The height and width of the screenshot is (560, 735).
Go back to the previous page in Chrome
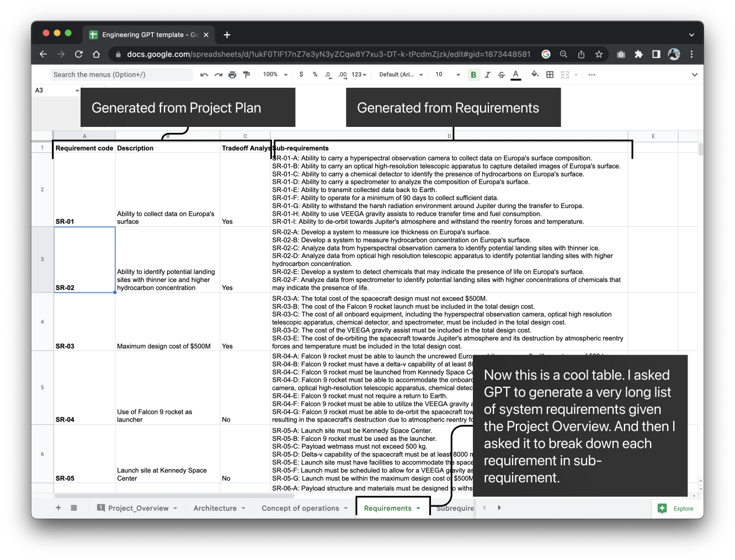point(44,54)
